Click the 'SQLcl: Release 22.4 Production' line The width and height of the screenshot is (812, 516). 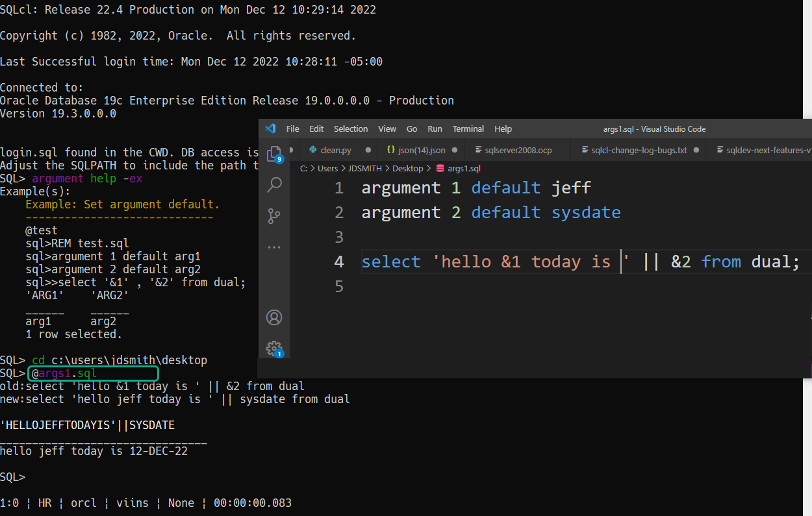(188, 10)
